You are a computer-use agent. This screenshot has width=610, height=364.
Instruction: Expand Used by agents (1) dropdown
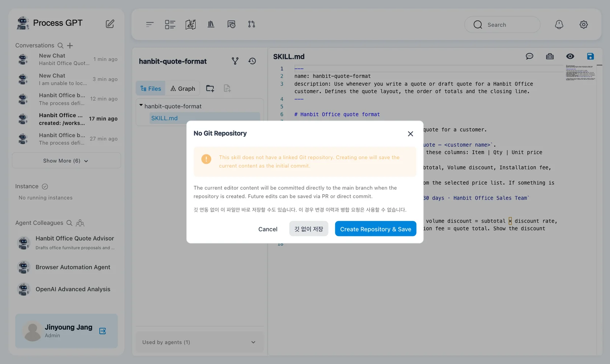coord(199,342)
